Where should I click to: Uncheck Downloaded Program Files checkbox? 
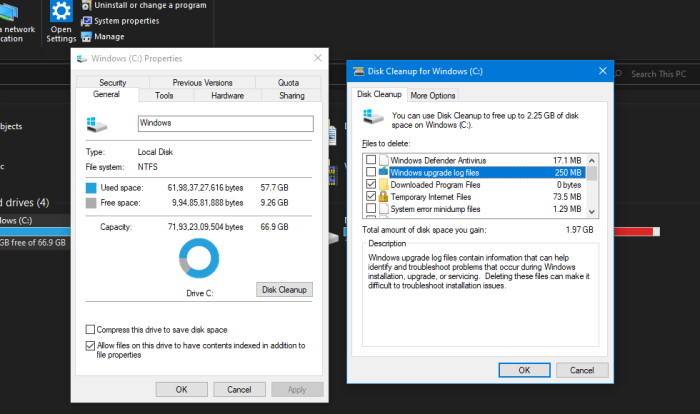pos(371,184)
